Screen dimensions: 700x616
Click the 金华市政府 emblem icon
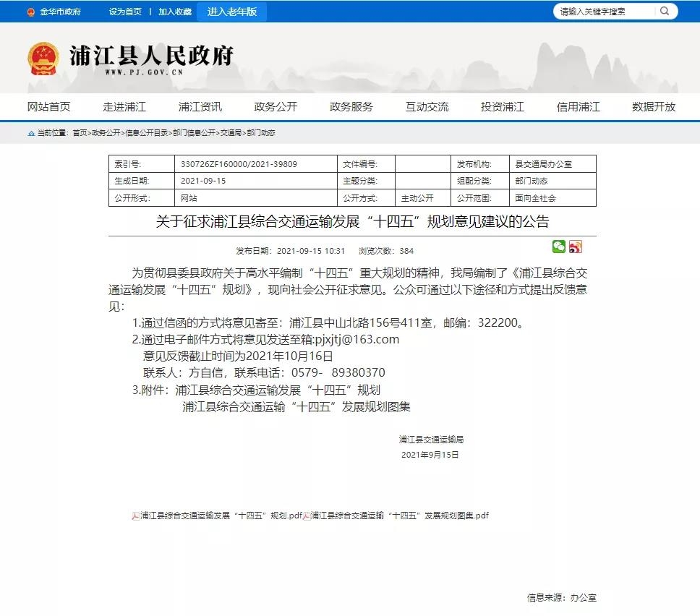[31, 12]
